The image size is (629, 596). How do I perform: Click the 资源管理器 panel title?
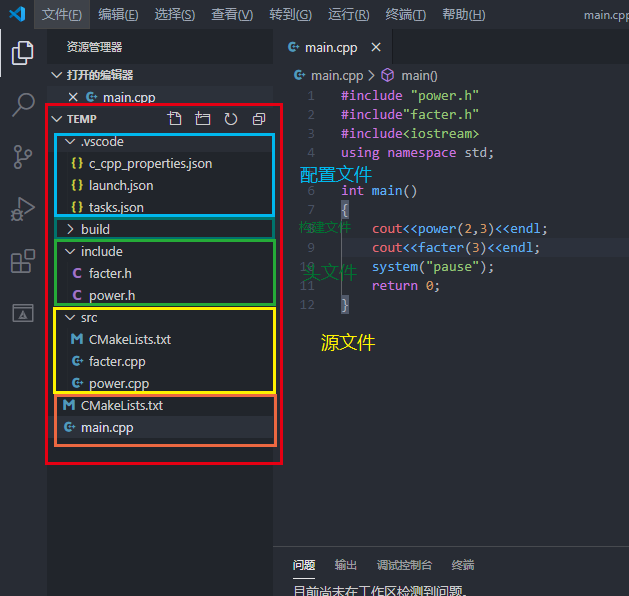[94, 47]
